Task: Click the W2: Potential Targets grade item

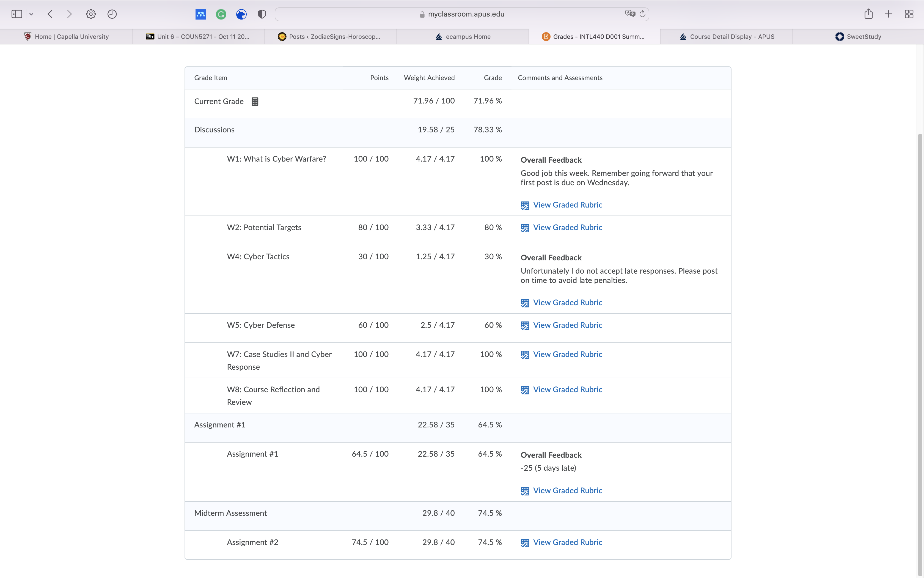Action: coord(264,227)
